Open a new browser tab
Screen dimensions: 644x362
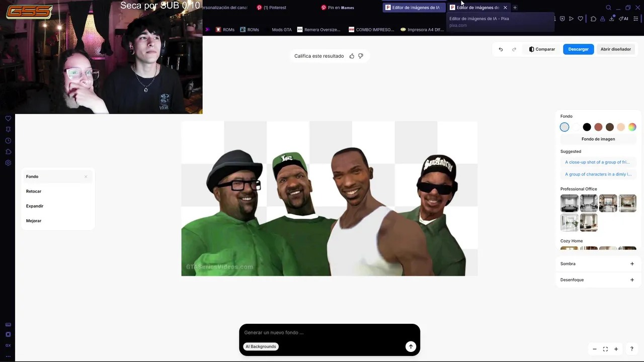tap(515, 8)
